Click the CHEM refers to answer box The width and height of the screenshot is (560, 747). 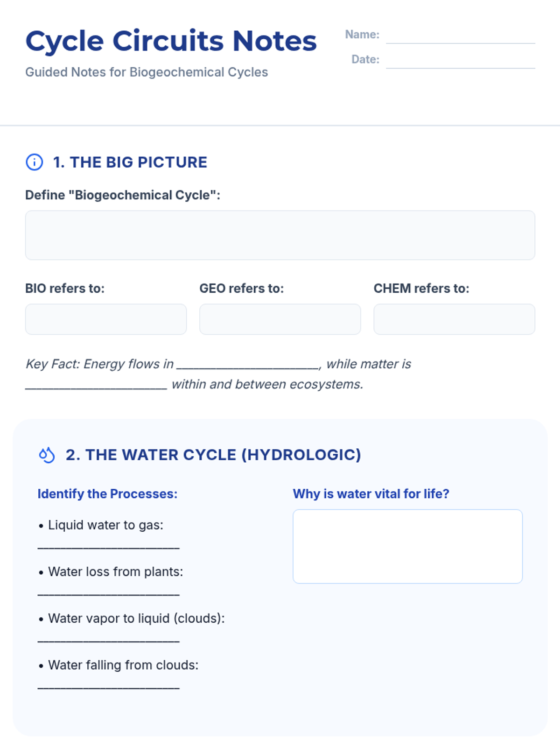pyautogui.click(x=454, y=319)
